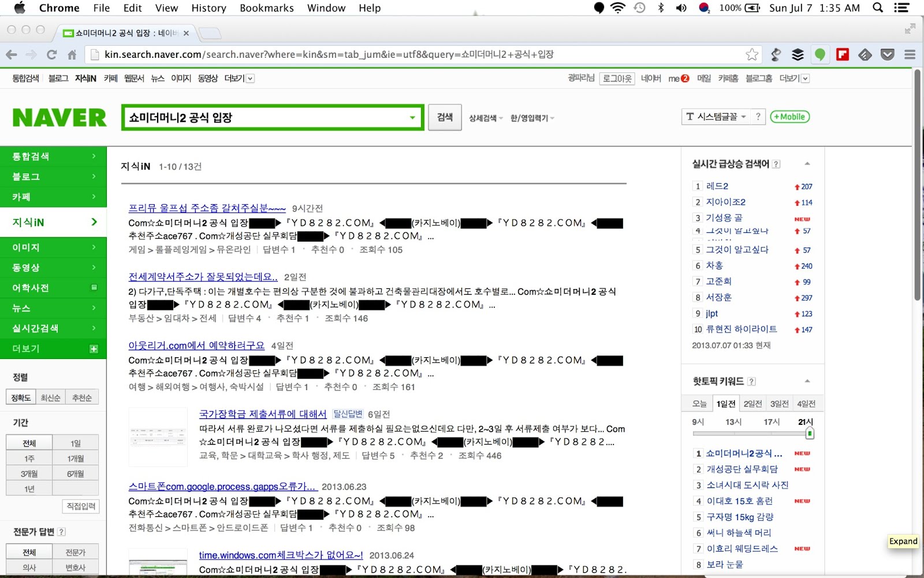
Task: Click the 검색 search button
Action: 445,117
